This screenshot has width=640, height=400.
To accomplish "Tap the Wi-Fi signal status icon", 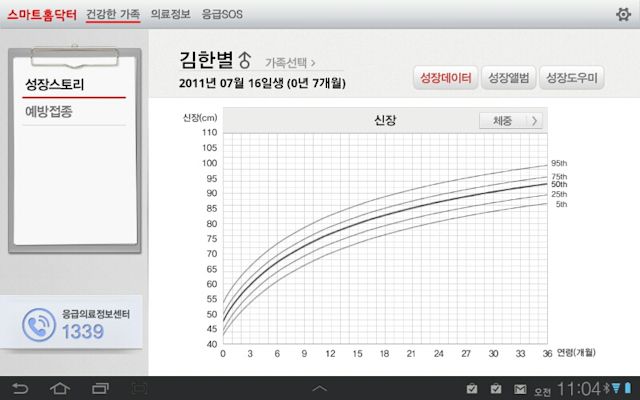I will coord(616,388).
